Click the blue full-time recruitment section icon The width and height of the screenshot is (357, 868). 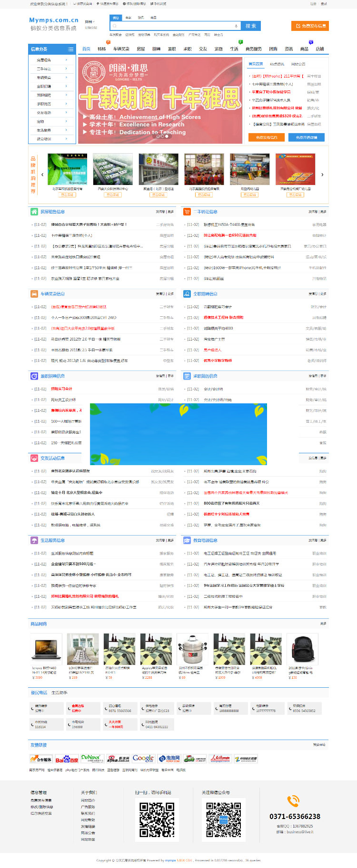[x=187, y=294]
